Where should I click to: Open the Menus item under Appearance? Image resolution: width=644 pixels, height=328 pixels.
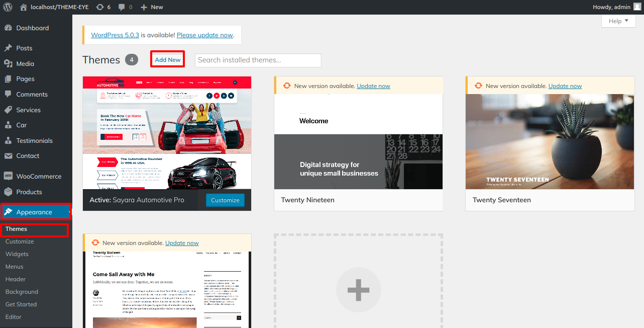[15, 266]
